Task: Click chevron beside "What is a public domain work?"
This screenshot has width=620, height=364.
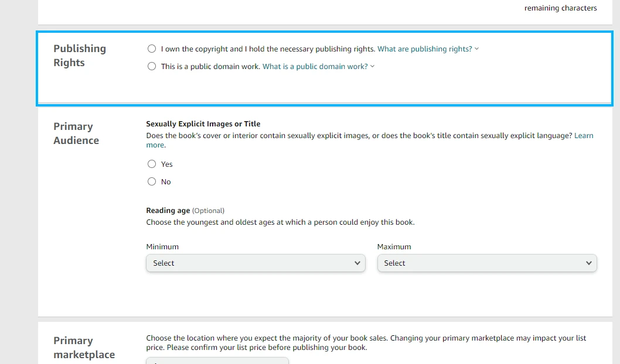Action: pyautogui.click(x=372, y=66)
